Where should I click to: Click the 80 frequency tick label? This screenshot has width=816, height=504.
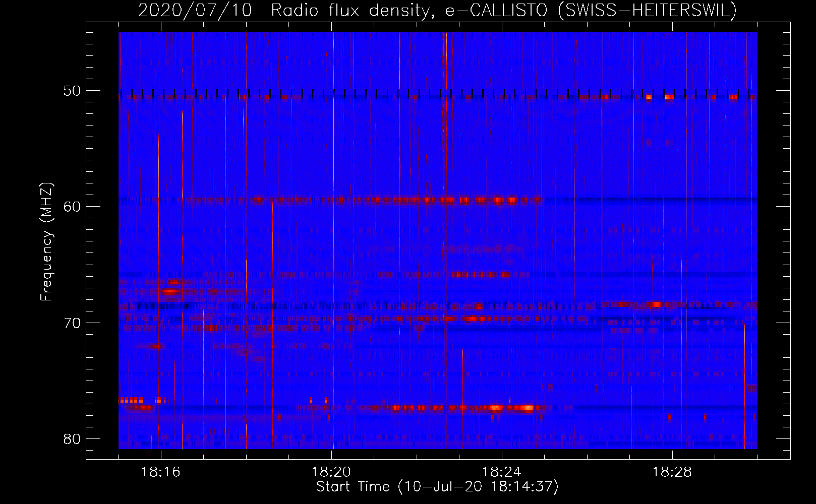click(x=73, y=438)
